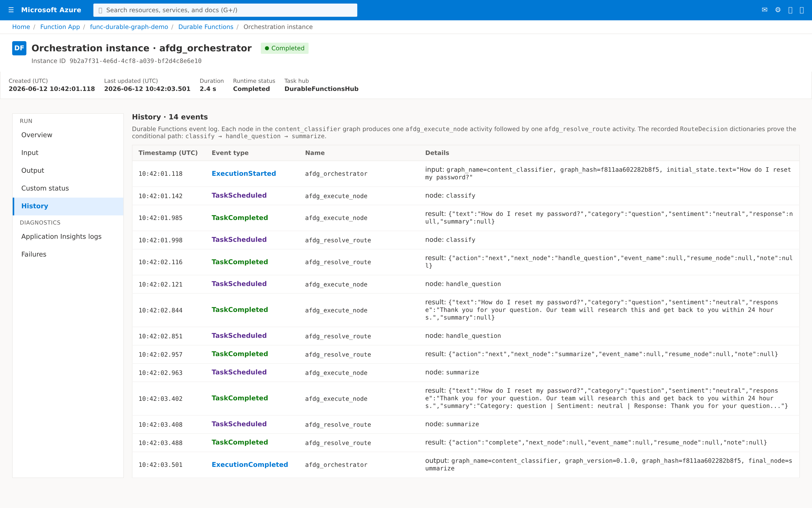Click the Duration value 2.4 s
Image resolution: width=812 pixels, height=508 pixels.
208,89
